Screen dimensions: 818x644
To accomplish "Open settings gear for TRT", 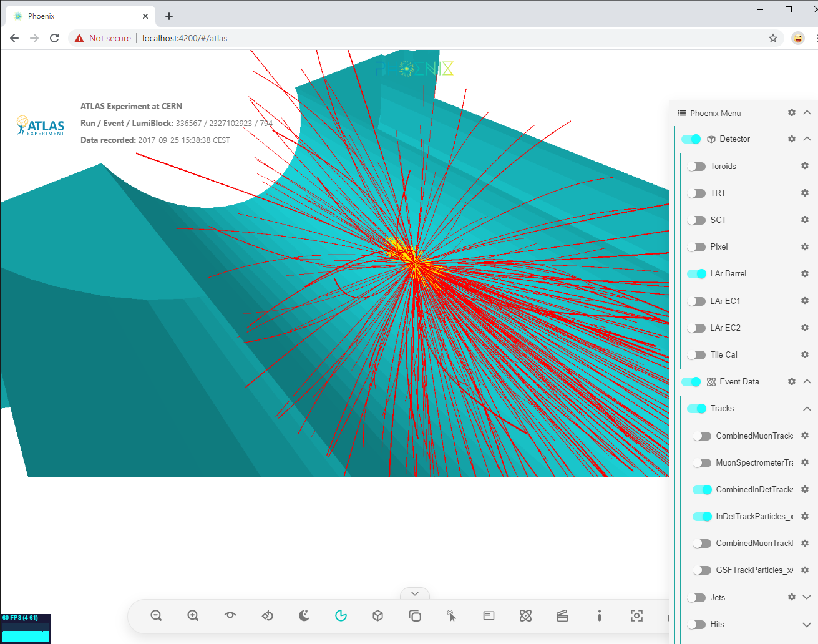I will 804,193.
